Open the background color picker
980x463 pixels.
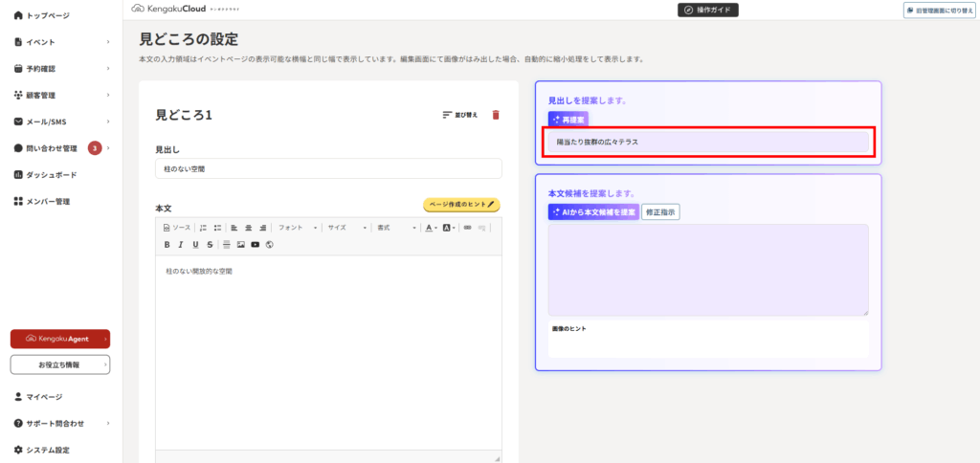pos(449,228)
